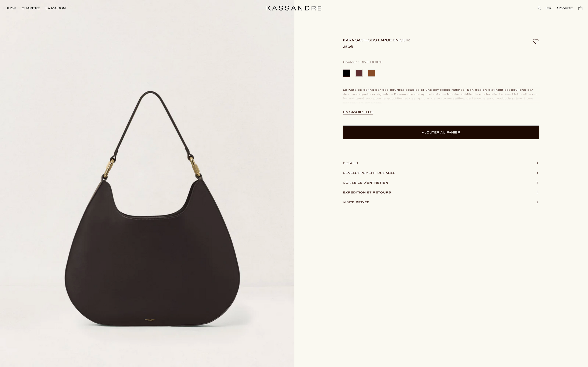The image size is (588, 367).
Task: Expand Expédition et Retours section
Action: (441, 192)
